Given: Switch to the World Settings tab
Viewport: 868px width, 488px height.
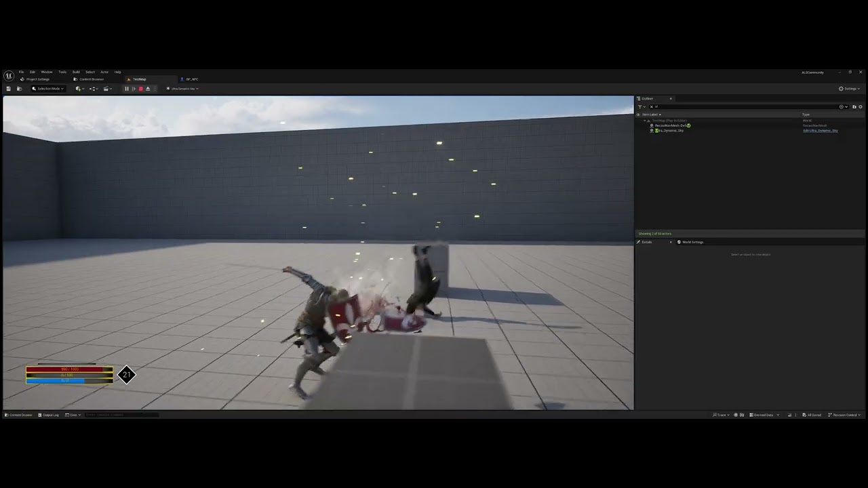Looking at the screenshot, I should click(x=691, y=242).
